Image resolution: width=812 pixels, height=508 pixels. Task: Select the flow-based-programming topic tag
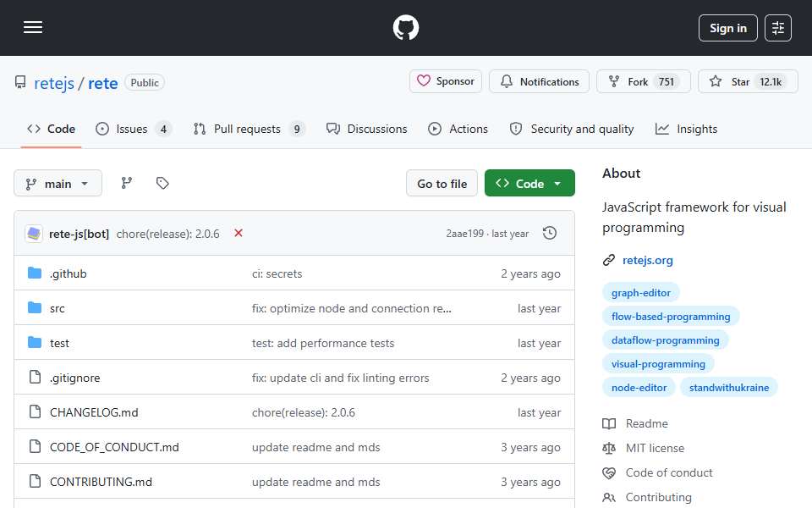click(x=671, y=317)
